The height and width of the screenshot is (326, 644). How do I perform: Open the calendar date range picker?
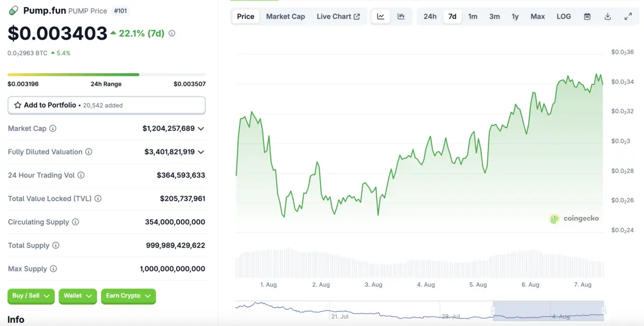(587, 17)
